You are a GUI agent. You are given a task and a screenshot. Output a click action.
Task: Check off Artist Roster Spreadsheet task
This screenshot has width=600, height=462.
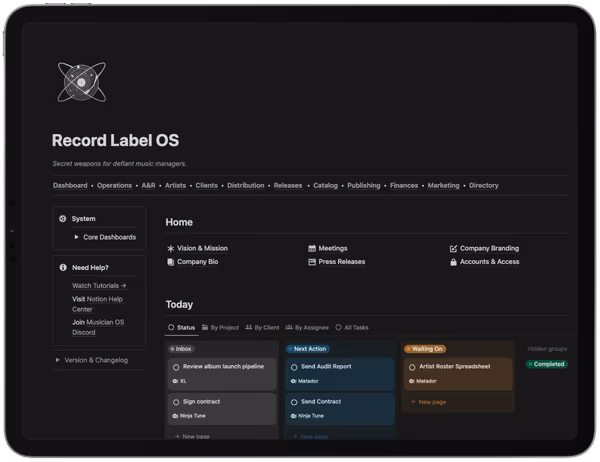tap(412, 367)
